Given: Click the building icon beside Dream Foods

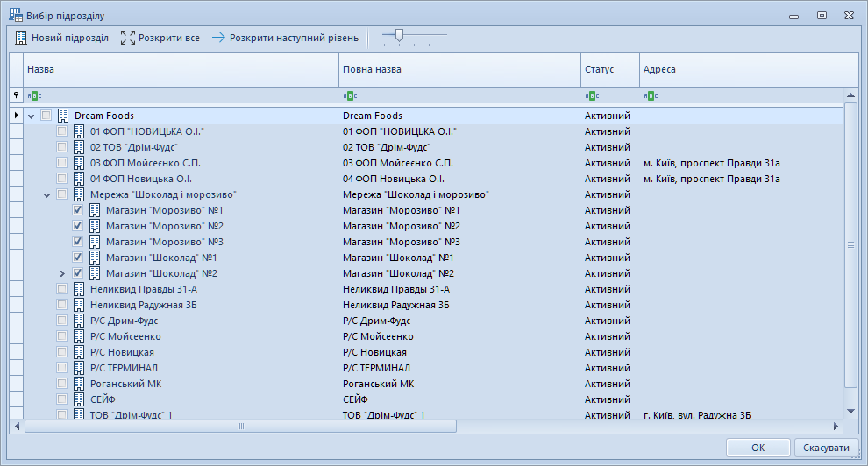Looking at the screenshot, I should pyautogui.click(x=63, y=116).
